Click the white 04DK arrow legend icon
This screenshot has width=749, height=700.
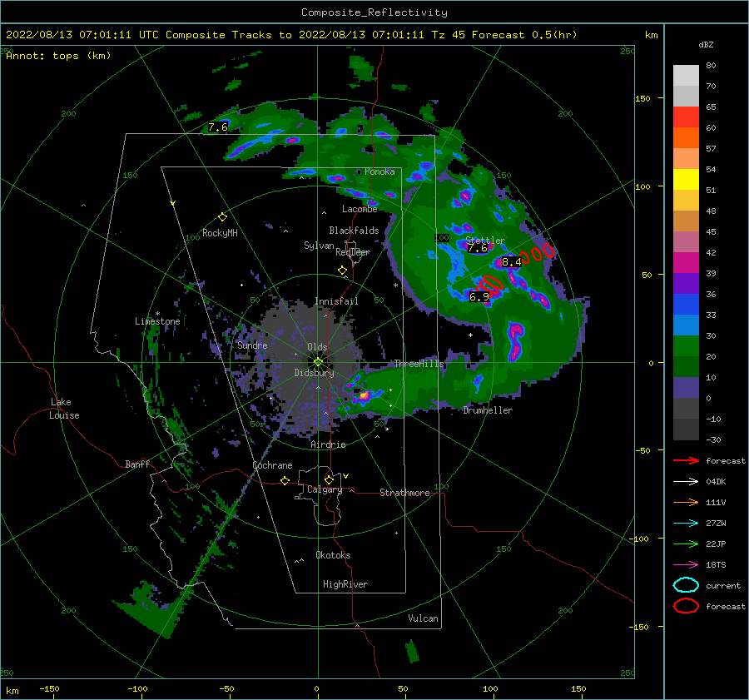pyautogui.click(x=686, y=482)
